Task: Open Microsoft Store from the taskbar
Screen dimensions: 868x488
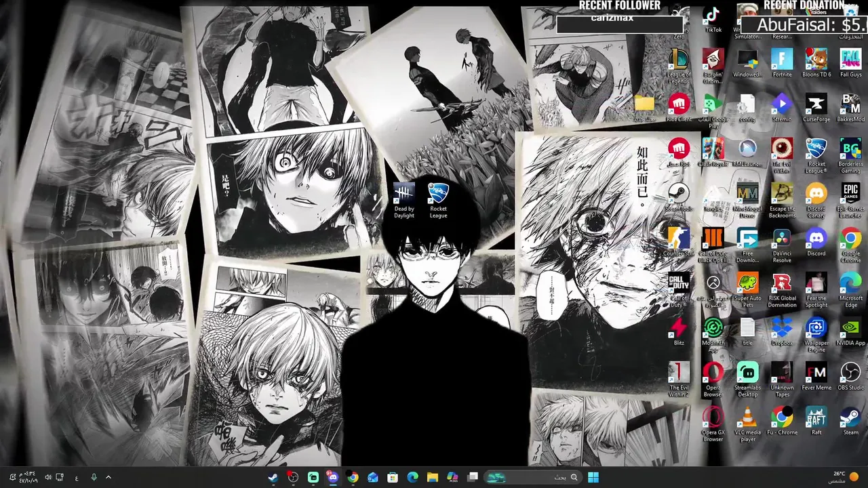Action: tap(393, 477)
